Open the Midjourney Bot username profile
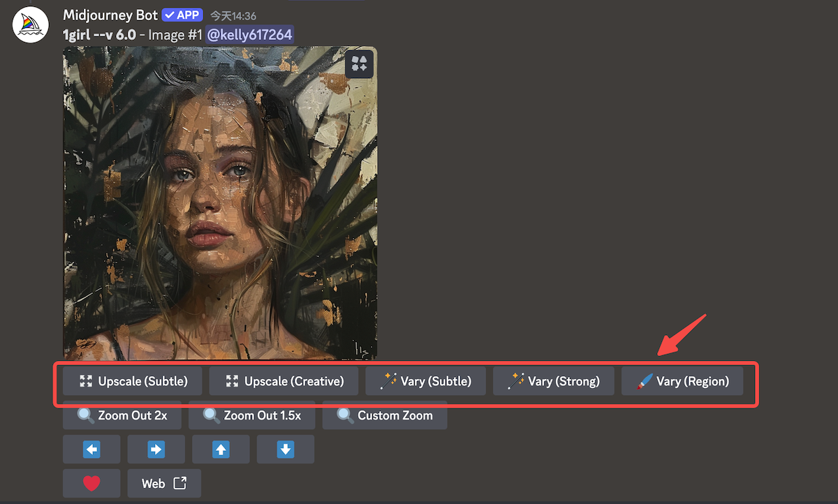The width and height of the screenshot is (838, 504). (x=110, y=15)
